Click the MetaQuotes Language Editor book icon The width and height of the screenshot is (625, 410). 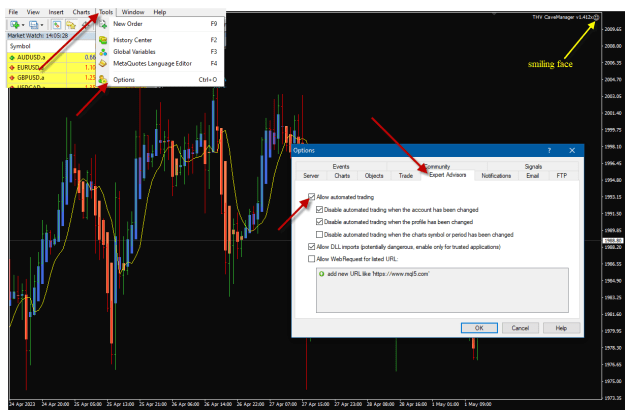[x=103, y=63]
